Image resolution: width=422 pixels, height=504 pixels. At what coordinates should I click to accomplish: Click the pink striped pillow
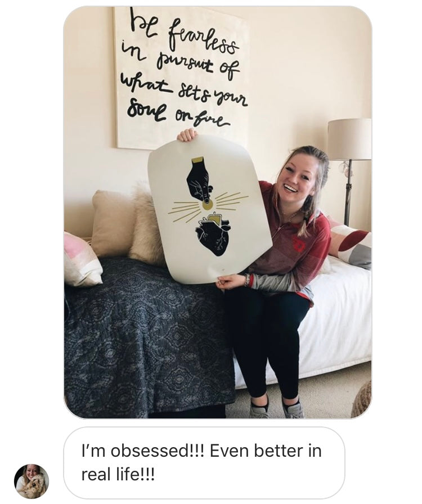[82, 260]
